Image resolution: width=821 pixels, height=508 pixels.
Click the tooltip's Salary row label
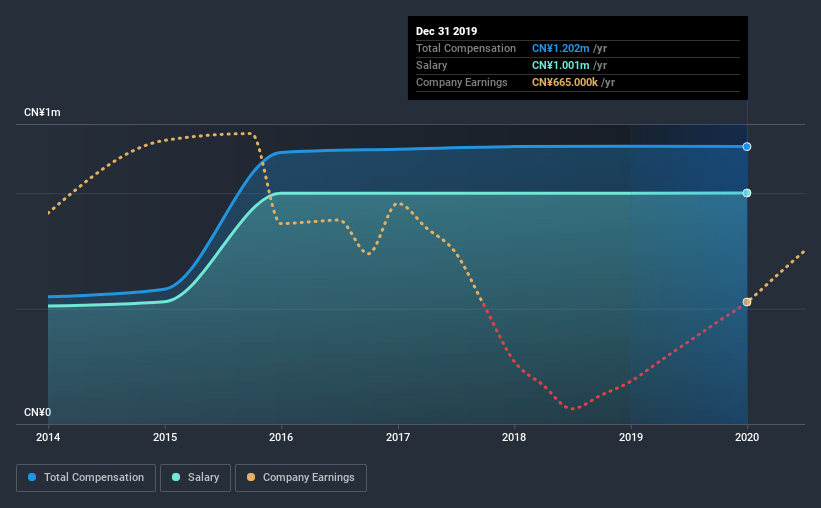431,65
